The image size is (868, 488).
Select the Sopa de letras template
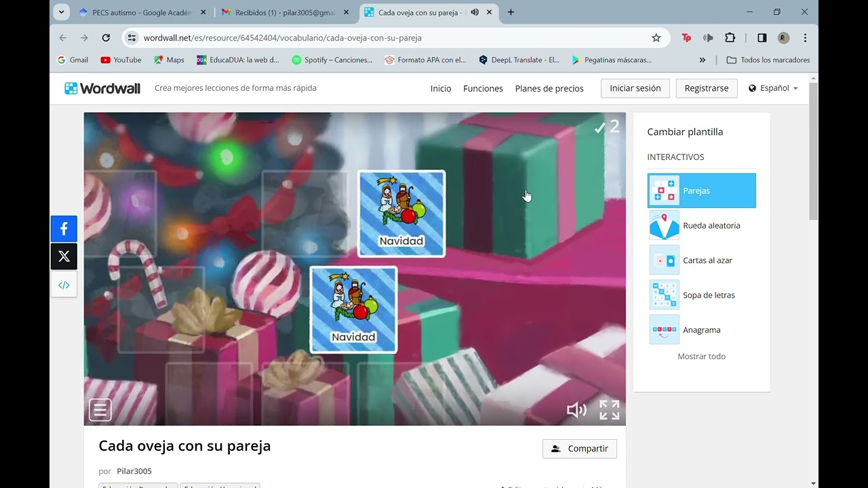(702, 295)
